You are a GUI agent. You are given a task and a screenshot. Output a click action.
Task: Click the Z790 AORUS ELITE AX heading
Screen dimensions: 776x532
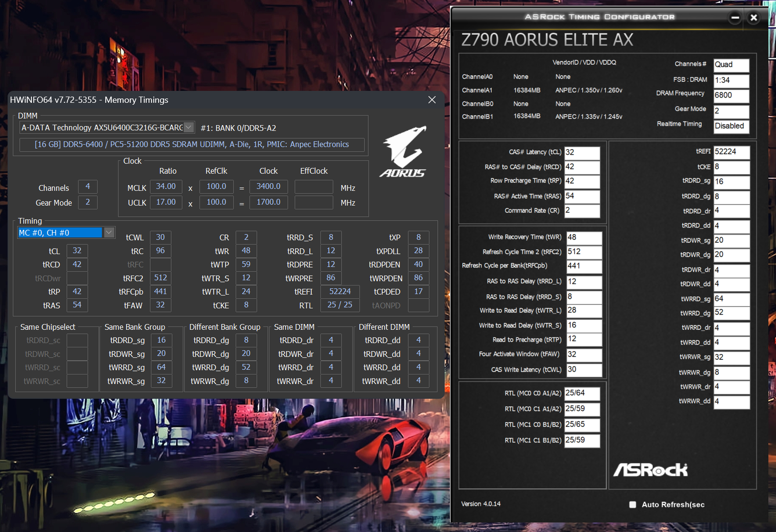547,39
